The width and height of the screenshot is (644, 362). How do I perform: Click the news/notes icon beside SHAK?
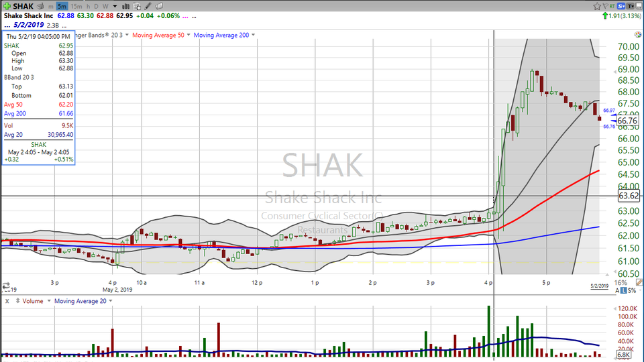40,6
